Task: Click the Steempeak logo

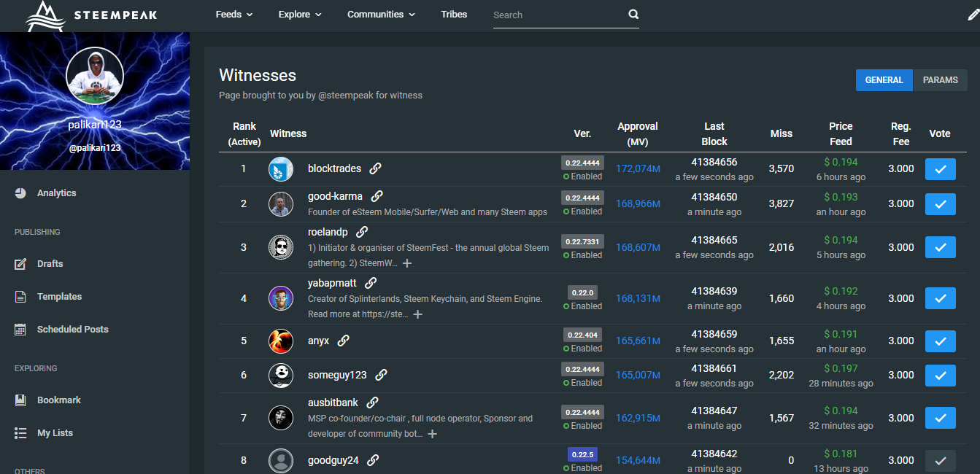Action: 92,15
